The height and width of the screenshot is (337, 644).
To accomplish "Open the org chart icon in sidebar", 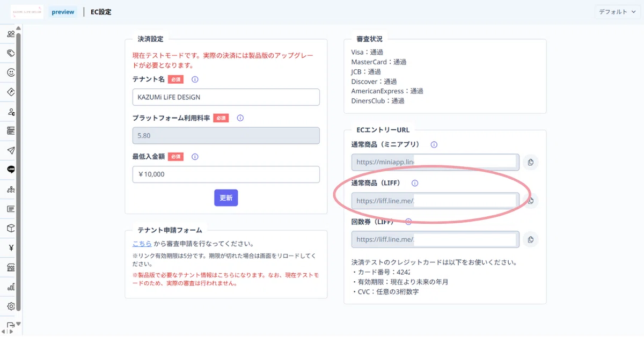I will [11, 189].
